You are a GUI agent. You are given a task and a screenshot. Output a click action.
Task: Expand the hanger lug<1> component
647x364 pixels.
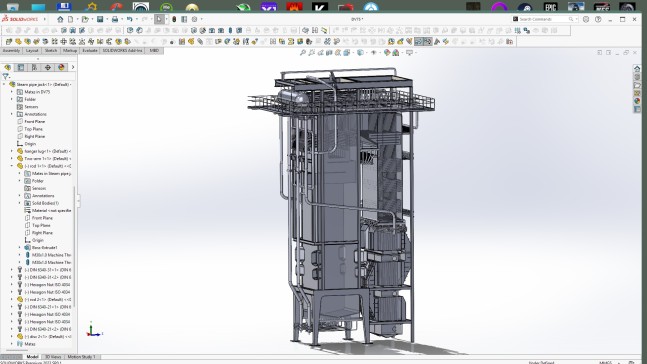(x=12, y=151)
